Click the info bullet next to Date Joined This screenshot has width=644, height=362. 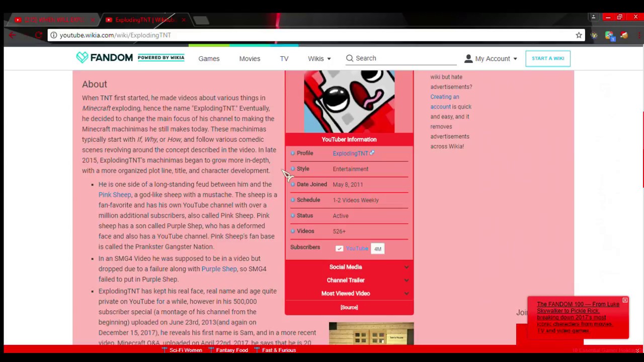coord(293,185)
